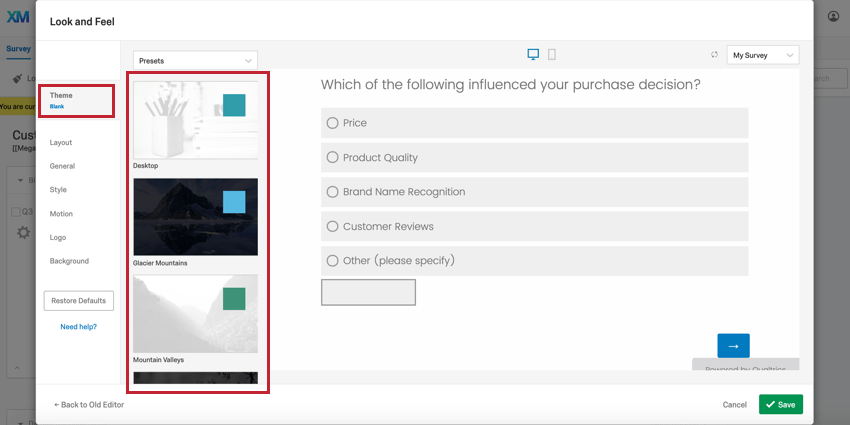Select the Price radio option

click(x=333, y=123)
